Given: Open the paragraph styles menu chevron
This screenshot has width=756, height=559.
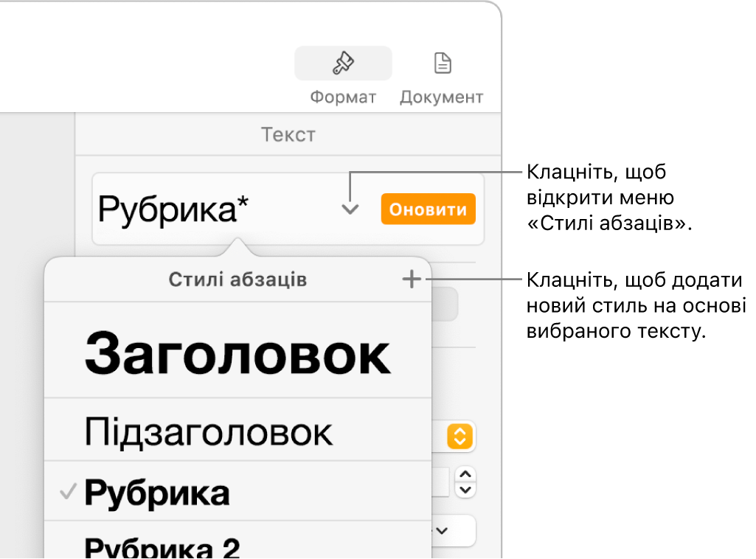Looking at the screenshot, I should point(350,209).
